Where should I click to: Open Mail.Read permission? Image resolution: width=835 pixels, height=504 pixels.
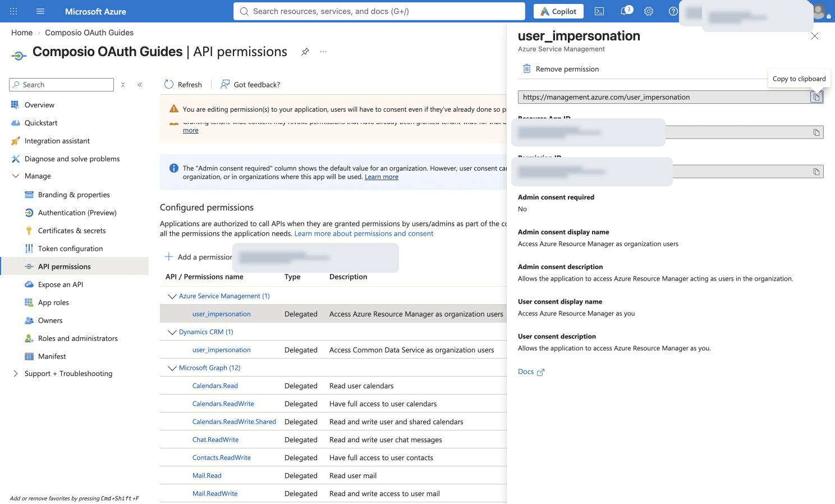tap(207, 476)
